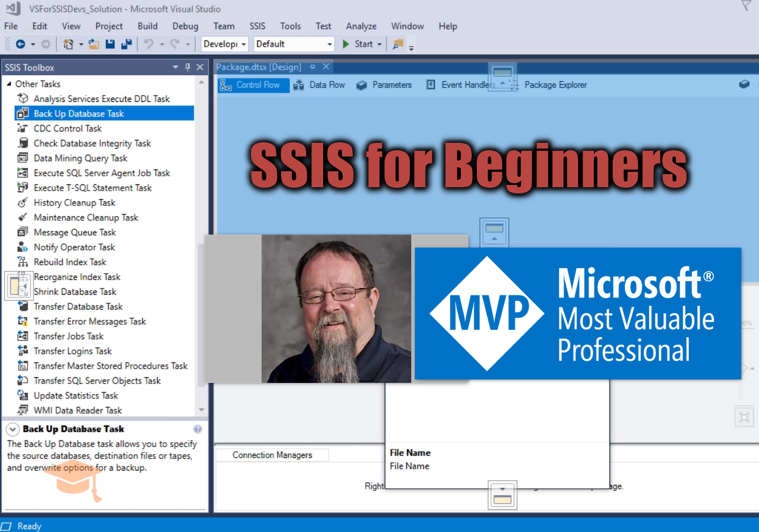Image resolution: width=759 pixels, height=532 pixels.
Task: Click the Rebuild Index Task icon
Action: click(23, 262)
